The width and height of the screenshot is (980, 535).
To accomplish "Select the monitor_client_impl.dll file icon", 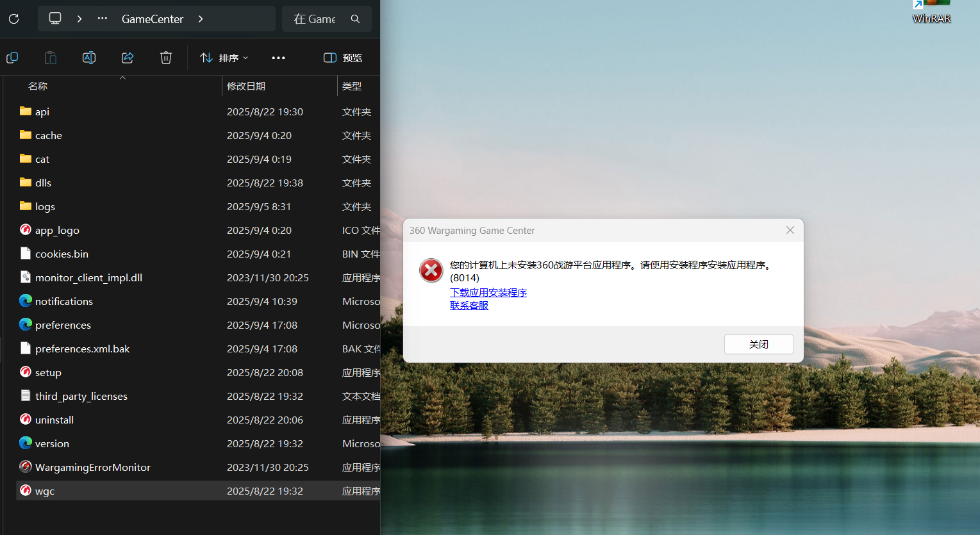I will coord(26,277).
